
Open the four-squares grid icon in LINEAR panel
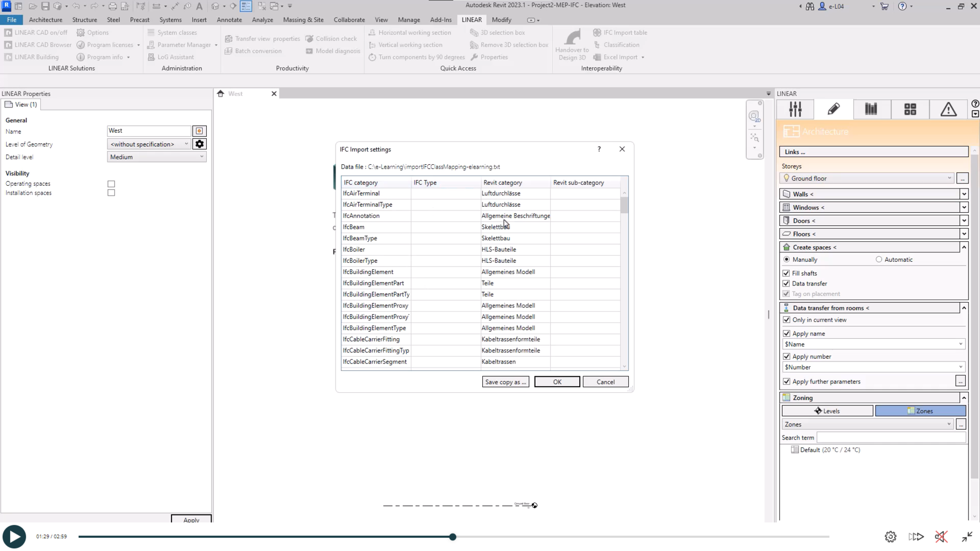[x=910, y=109]
